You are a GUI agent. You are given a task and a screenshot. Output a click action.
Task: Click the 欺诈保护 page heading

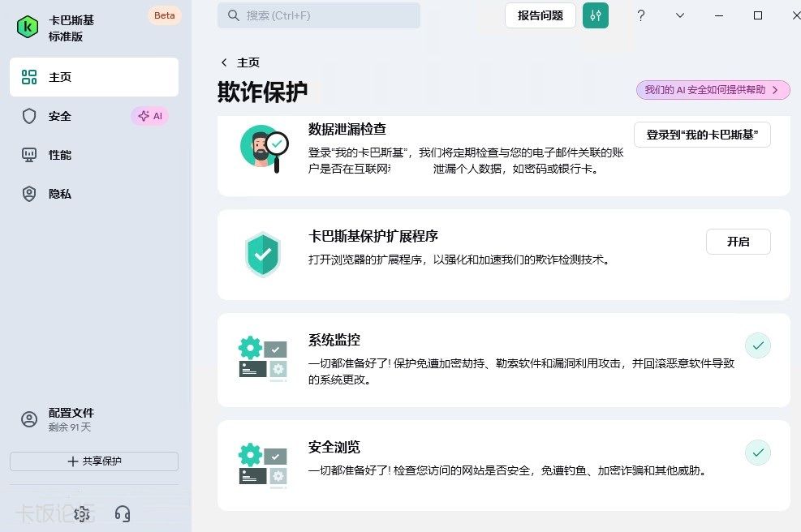coord(263,92)
